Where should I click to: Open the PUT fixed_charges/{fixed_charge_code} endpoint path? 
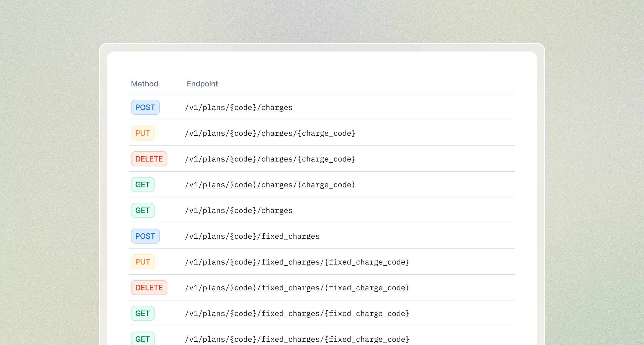[x=297, y=262]
